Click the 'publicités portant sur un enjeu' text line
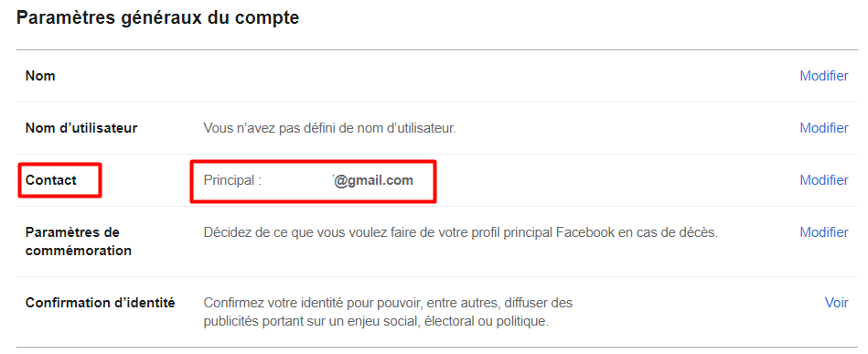The height and width of the screenshot is (354, 868). pyautogui.click(x=376, y=321)
